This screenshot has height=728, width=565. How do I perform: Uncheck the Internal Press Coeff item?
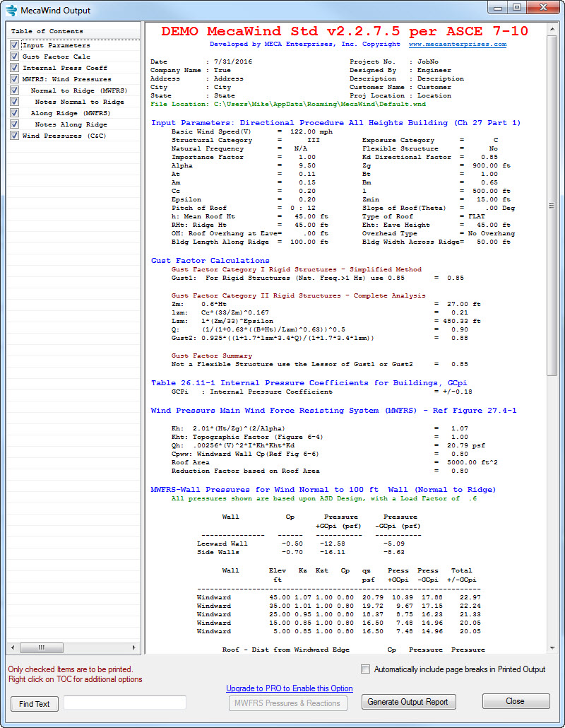[16, 68]
